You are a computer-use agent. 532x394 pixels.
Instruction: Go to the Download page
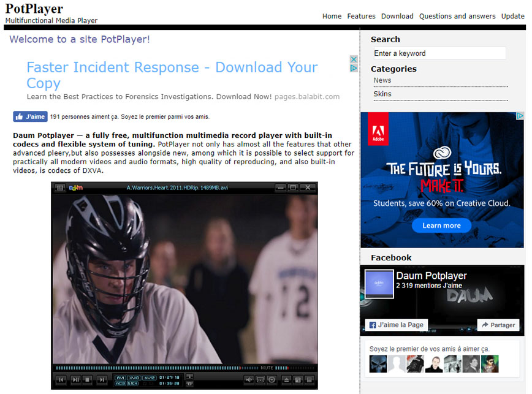click(397, 17)
